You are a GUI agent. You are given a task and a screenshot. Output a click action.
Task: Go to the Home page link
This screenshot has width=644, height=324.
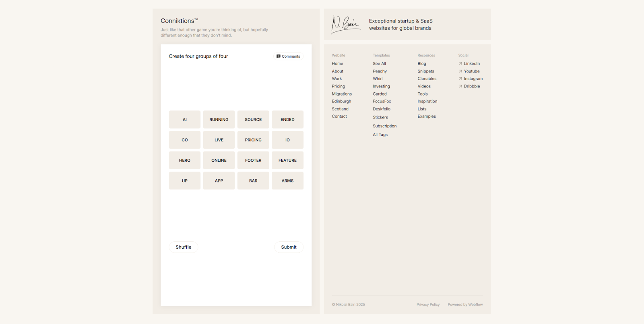(337, 64)
